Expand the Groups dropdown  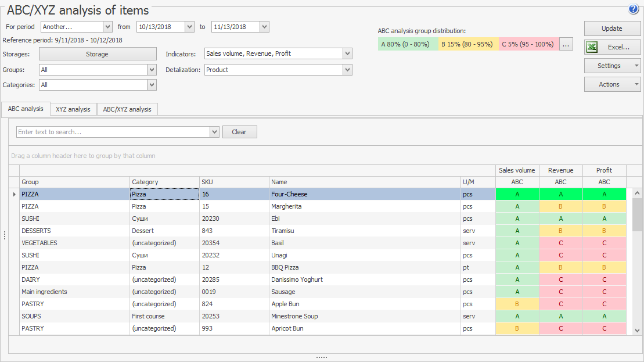click(152, 70)
